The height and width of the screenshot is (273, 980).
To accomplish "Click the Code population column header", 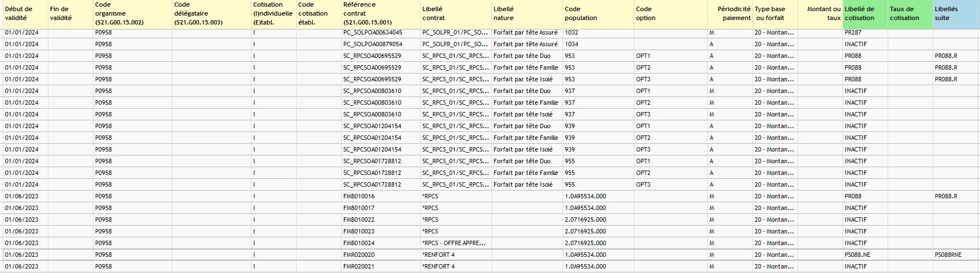I will (598, 14).
